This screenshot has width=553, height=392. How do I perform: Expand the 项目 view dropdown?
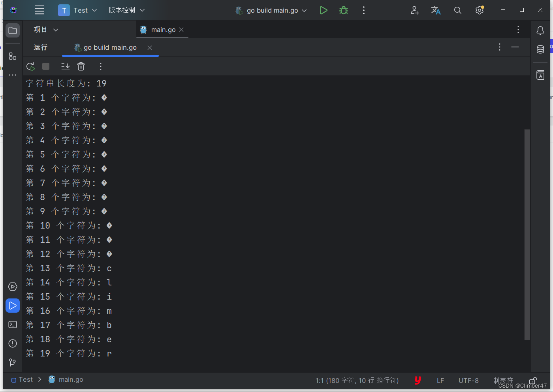(x=46, y=30)
